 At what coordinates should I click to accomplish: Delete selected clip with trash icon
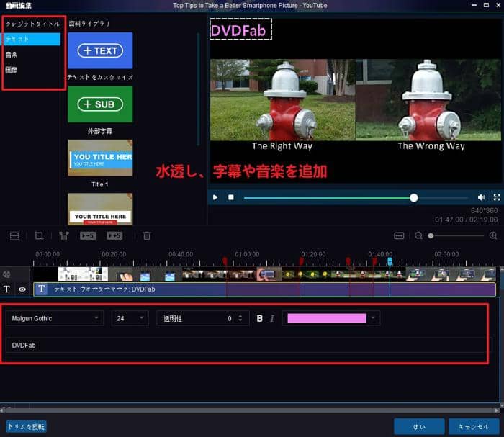point(147,236)
